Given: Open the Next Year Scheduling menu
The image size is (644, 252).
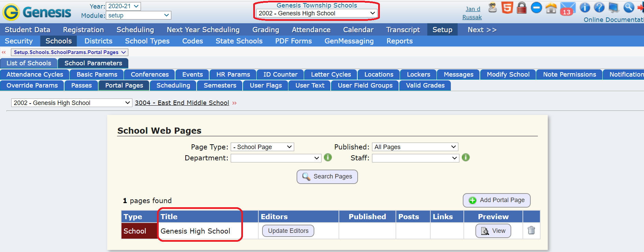Looking at the screenshot, I should [x=203, y=30].
